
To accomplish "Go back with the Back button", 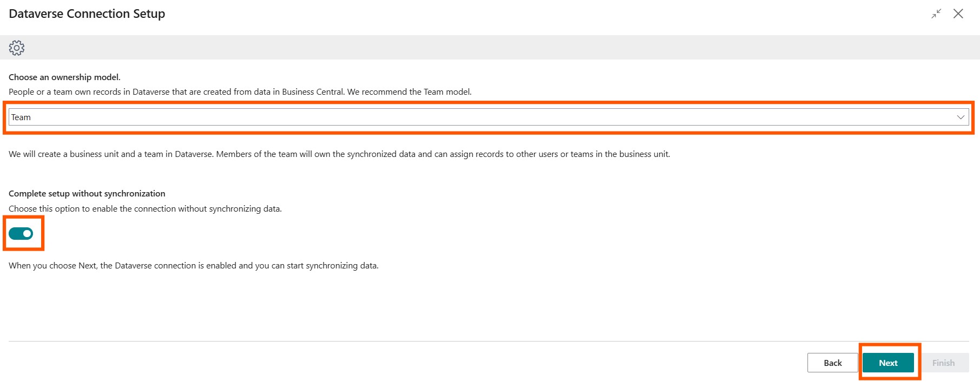I will tap(832, 363).
